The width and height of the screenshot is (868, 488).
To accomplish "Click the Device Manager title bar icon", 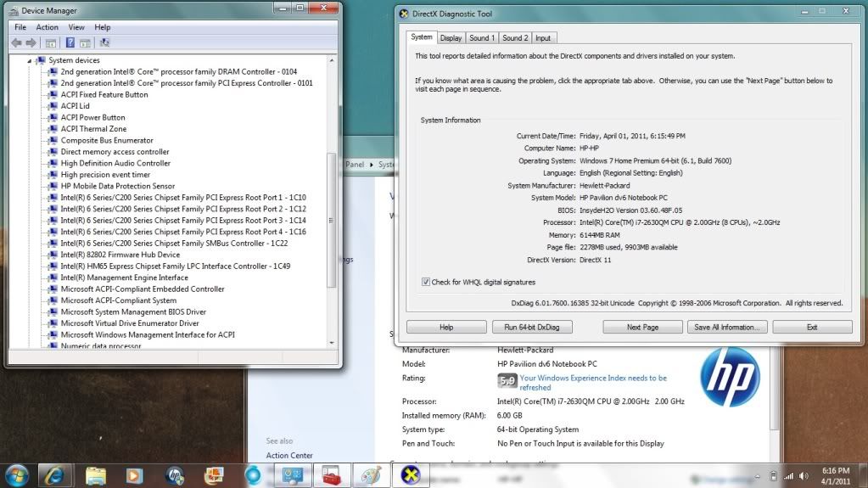I will point(14,10).
